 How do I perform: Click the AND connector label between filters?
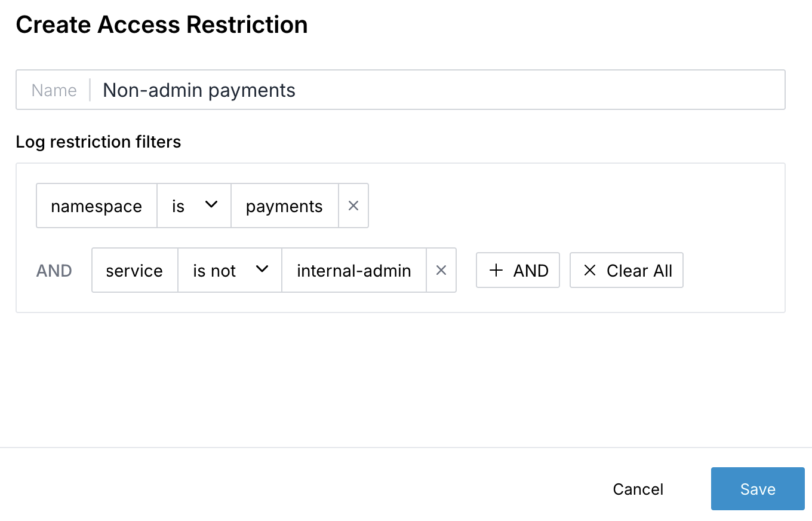click(x=54, y=270)
